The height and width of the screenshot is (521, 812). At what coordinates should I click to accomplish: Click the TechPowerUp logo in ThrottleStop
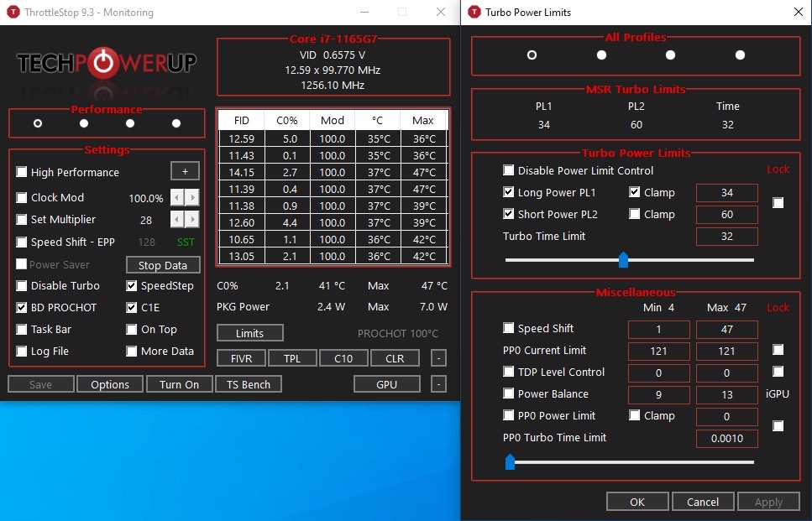tap(107, 63)
